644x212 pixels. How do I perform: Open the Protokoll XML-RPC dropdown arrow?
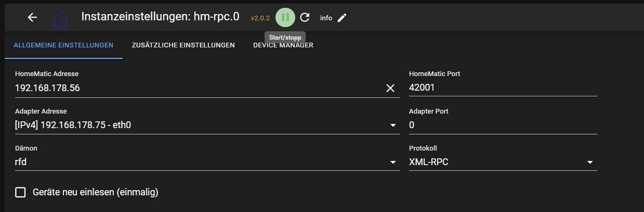click(x=590, y=163)
